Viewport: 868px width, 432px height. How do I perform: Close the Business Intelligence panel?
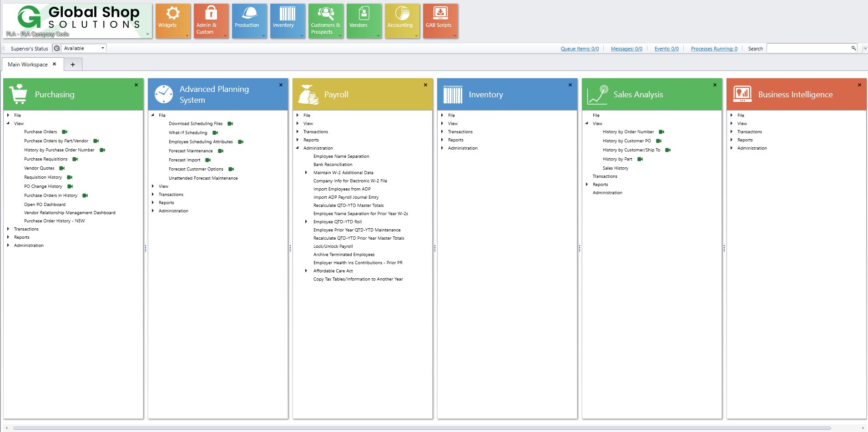point(859,85)
